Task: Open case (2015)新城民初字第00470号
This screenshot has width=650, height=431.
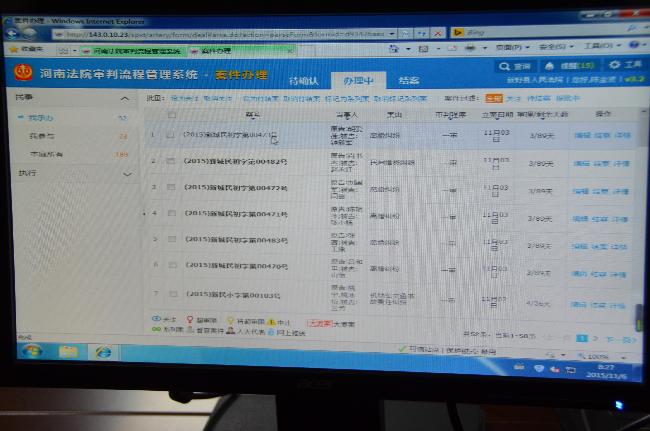Action: coord(237,266)
